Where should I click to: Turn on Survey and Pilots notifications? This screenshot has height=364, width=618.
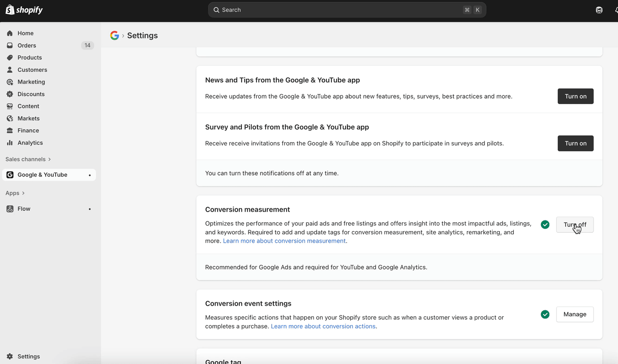(575, 143)
